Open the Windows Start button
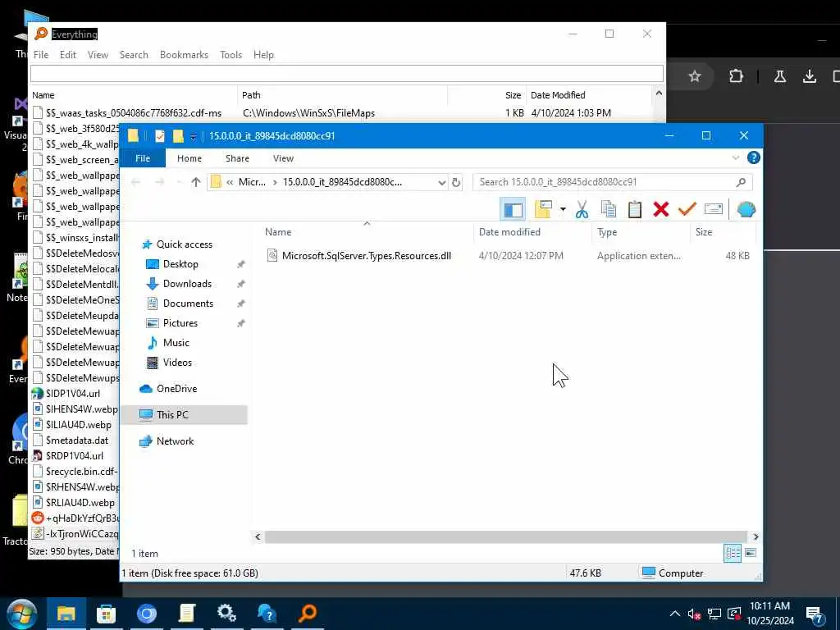840x630 pixels. coord(22,614)
